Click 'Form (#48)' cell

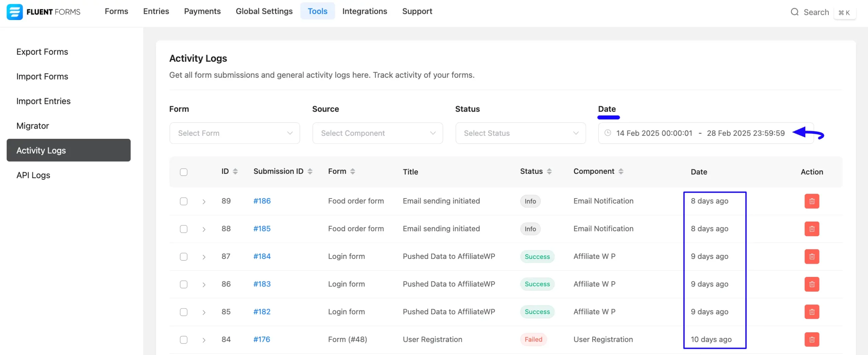[348, 339]
